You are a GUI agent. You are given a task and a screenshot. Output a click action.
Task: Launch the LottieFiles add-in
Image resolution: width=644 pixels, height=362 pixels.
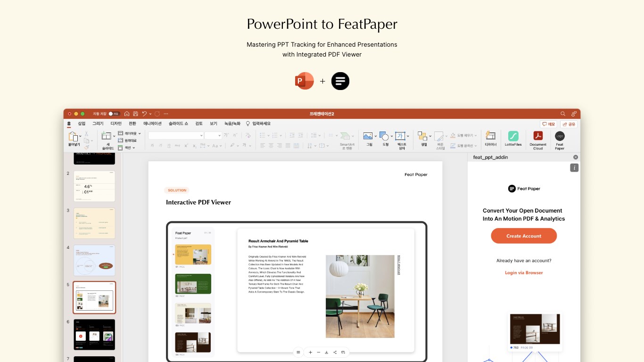[513, 139]
